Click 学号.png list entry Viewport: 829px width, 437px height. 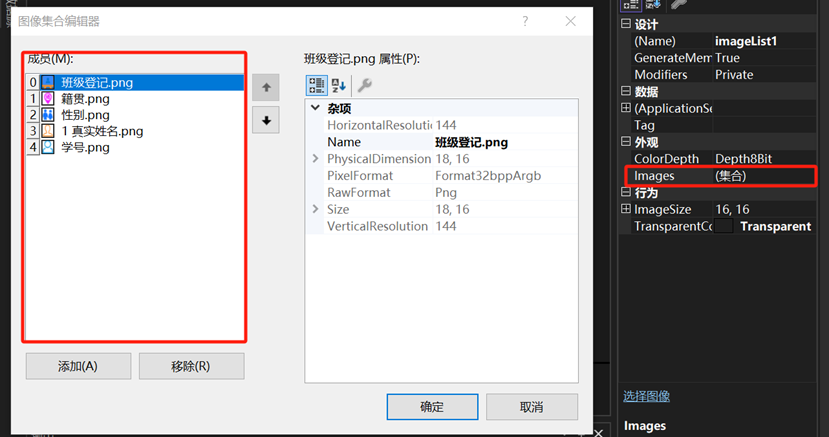[86, 147]
